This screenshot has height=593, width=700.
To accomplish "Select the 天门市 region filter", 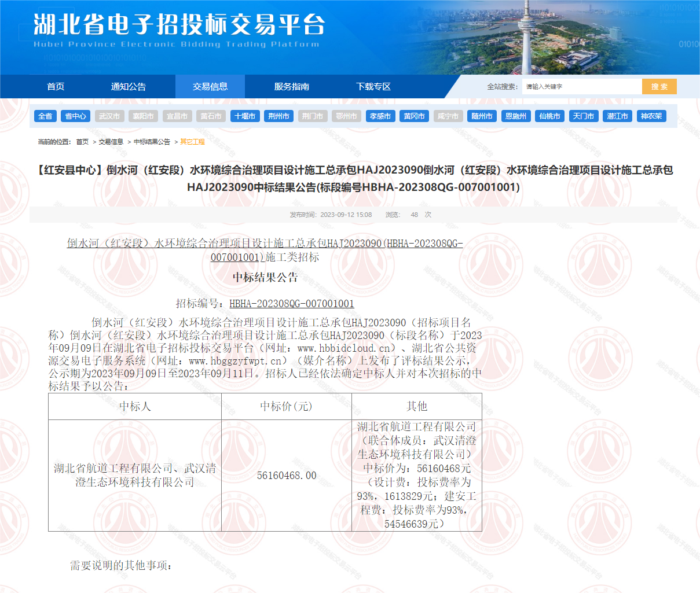I will coord(584,116).
